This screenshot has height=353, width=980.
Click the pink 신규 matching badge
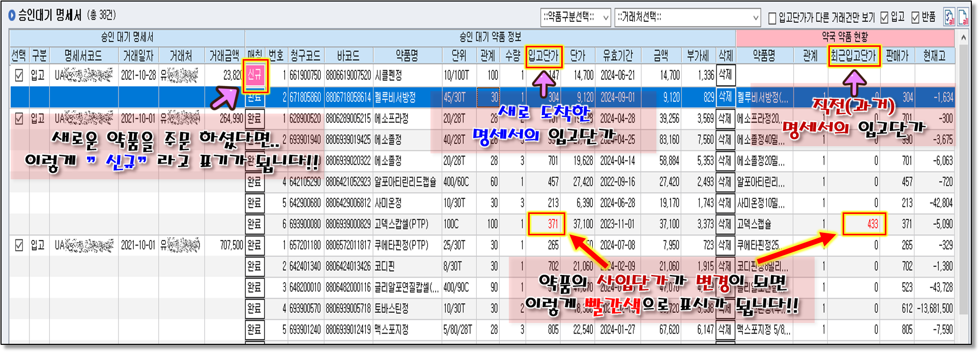pos(254,75)
